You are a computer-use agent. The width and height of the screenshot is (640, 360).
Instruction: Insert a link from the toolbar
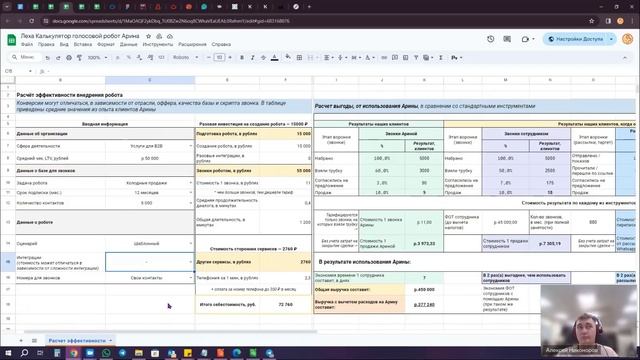coord(384,58)
